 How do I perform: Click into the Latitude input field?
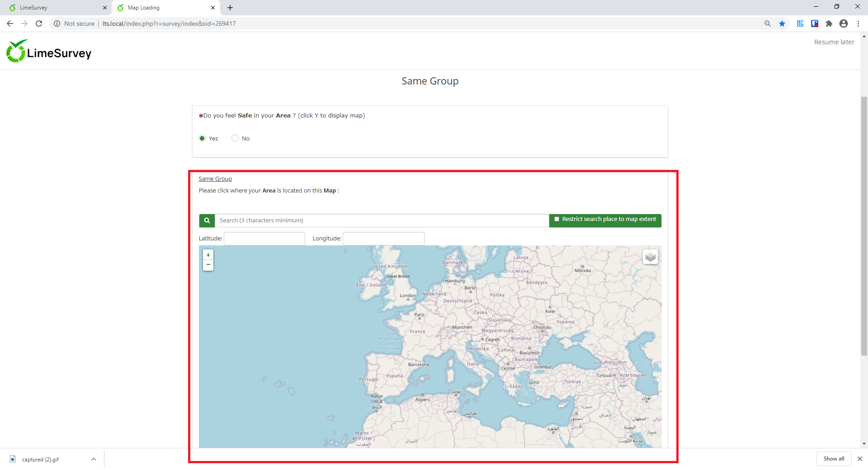pos(264,239)
